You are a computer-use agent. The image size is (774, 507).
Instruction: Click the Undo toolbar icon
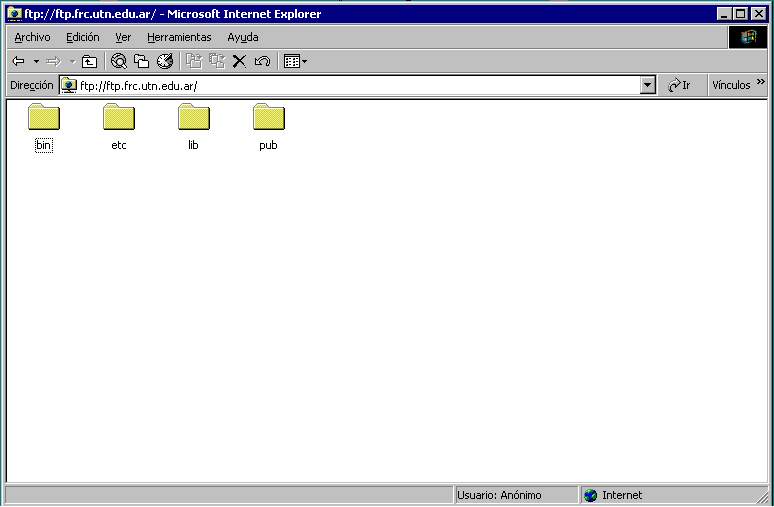[x=262, y=61]
